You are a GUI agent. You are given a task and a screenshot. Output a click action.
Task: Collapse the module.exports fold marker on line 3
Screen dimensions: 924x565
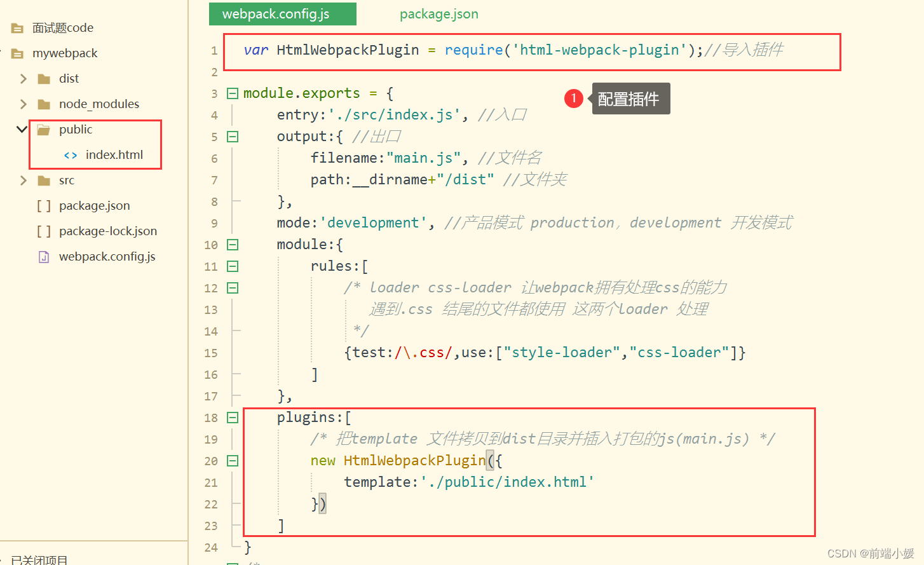tap(233, 93)
